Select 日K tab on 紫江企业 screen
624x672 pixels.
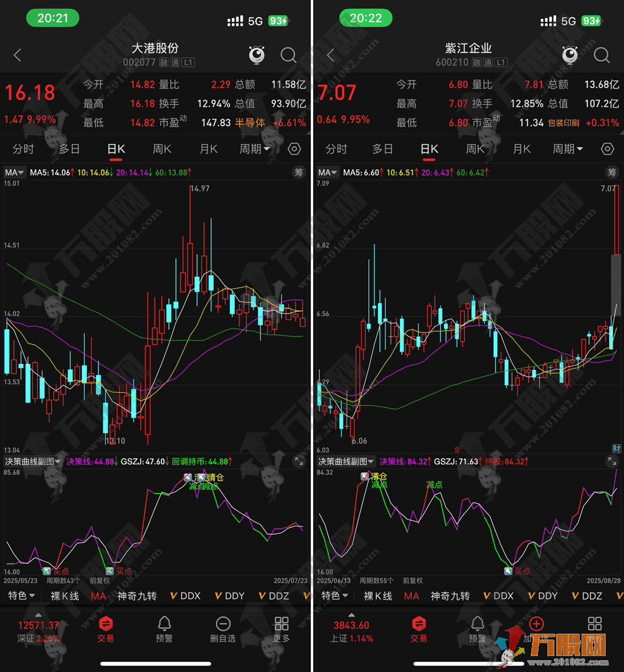tap(429, 149)
